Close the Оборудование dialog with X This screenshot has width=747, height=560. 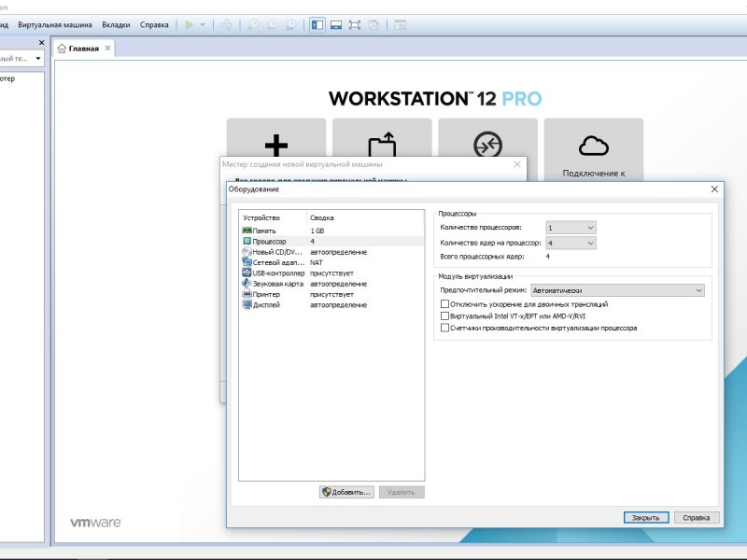(714, 189)
